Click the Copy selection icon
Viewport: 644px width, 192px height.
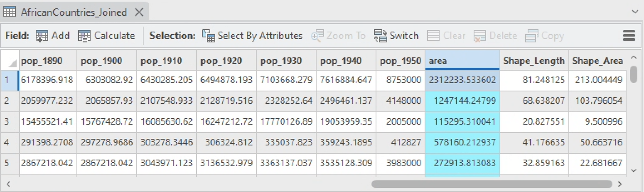tap(532, 36)
